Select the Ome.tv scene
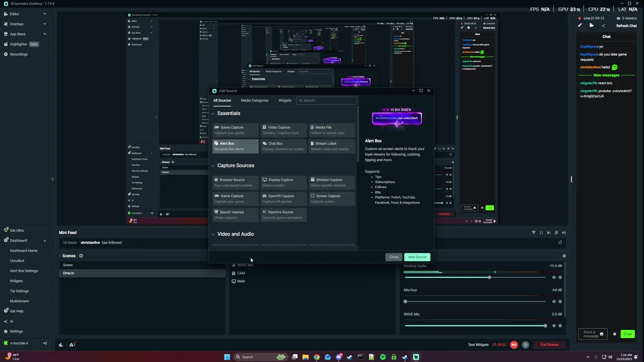644x362 pixels. tap(142, 273)
